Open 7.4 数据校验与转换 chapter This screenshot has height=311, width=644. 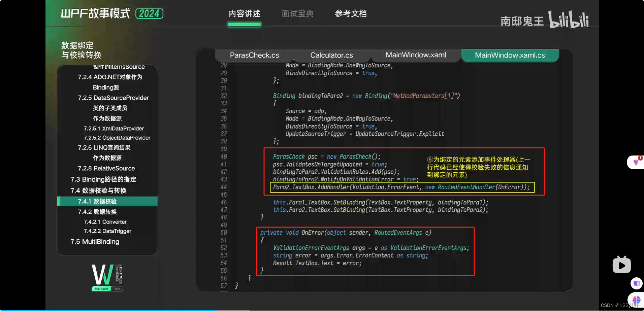click(x=98, y=191)
